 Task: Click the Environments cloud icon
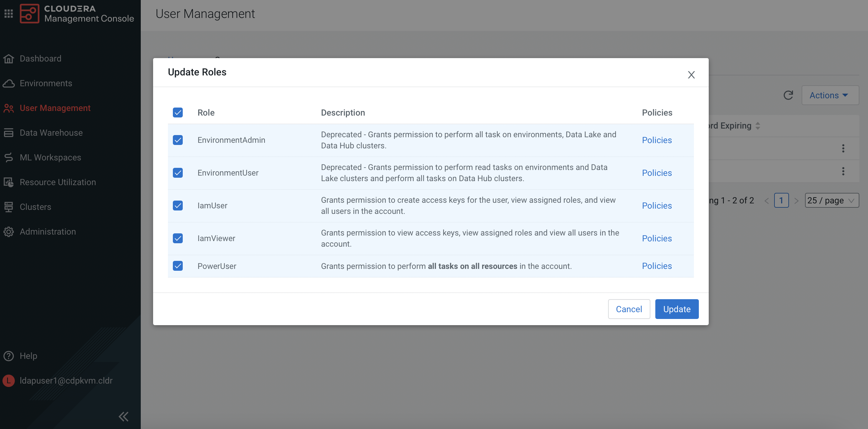(x=8, y=83)
